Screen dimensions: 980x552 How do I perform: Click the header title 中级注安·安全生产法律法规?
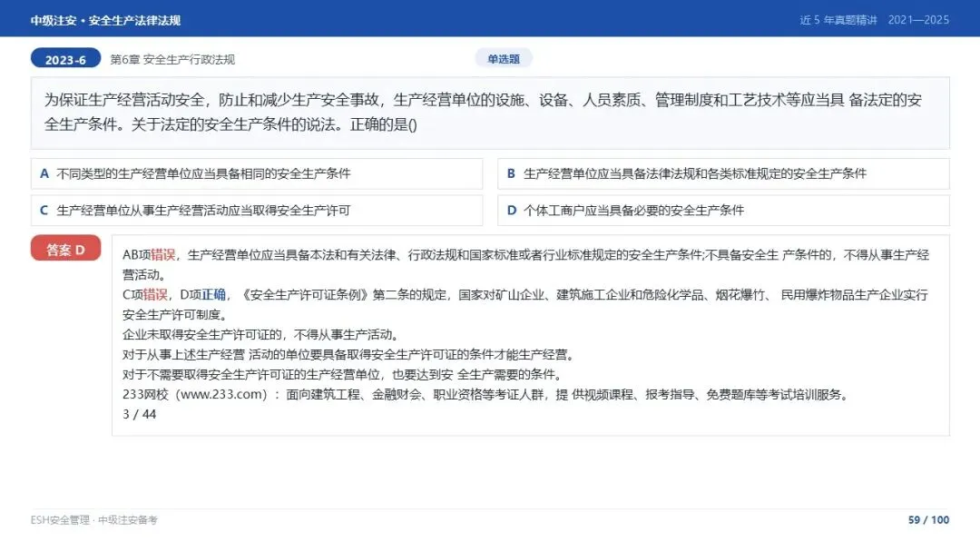[x=105, y=20]
